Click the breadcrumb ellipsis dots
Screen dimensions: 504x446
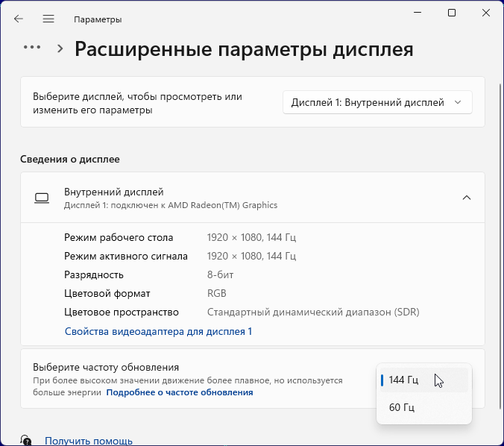(x=32, y=47)
